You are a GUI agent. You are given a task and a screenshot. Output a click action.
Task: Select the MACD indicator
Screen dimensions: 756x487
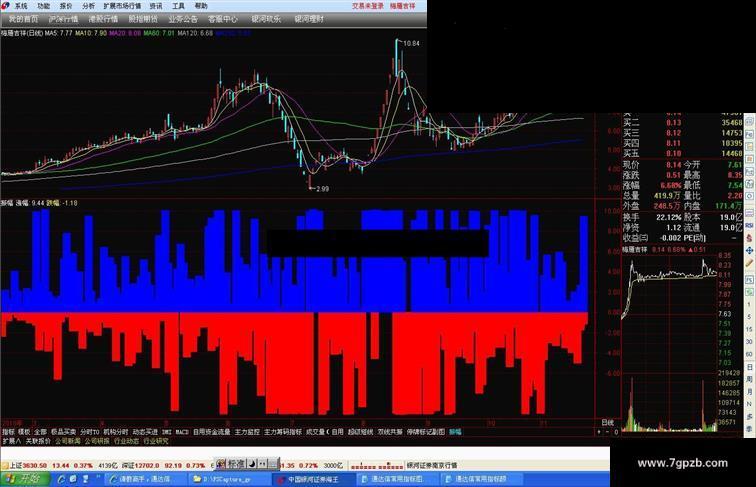point(182,432)
